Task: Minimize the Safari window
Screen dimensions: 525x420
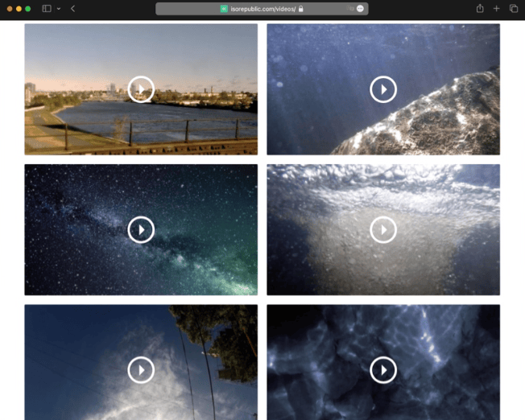Action: tap(18, 9)
